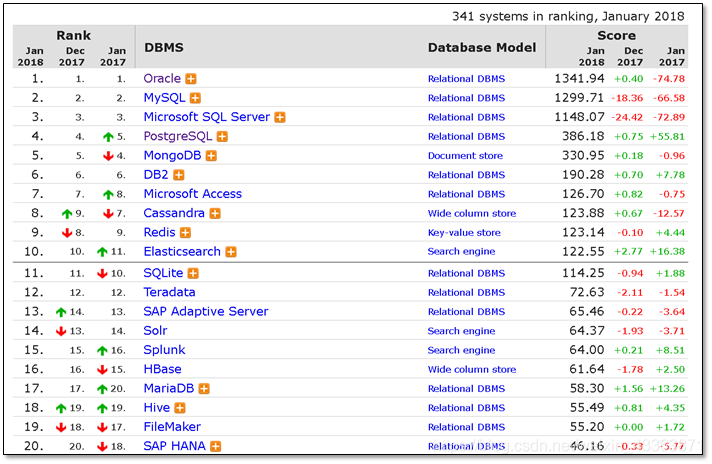Open the FileMaker link

click(172, 427)
